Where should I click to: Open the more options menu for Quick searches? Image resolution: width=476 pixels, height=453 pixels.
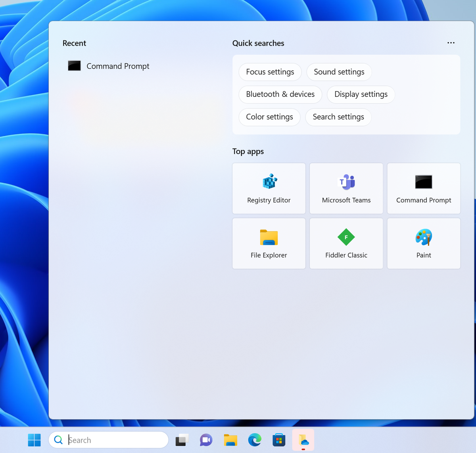point(451,43)
